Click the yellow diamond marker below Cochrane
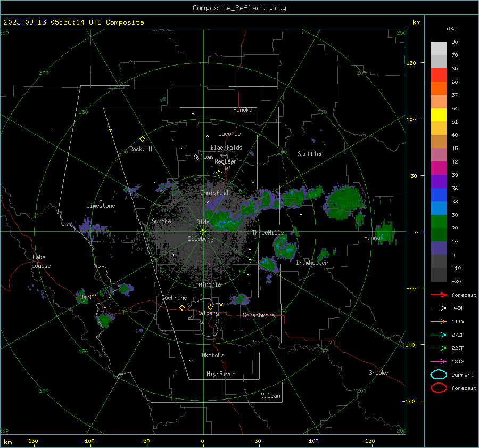Viewport: 479px width, 448px height. [x=183, y=308]
